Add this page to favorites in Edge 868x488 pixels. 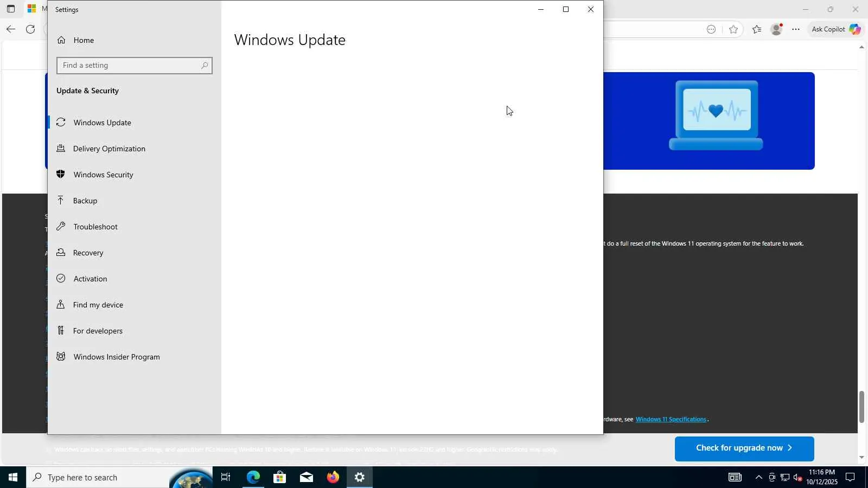tap(733, 29)
